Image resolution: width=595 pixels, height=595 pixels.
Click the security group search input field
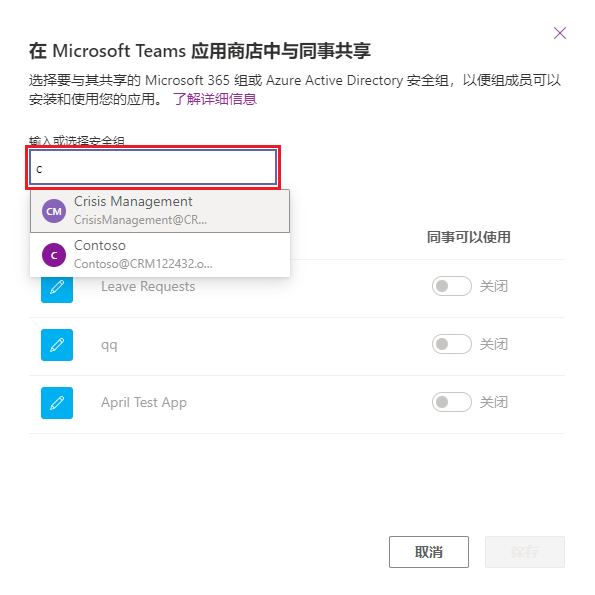point(153,167)
